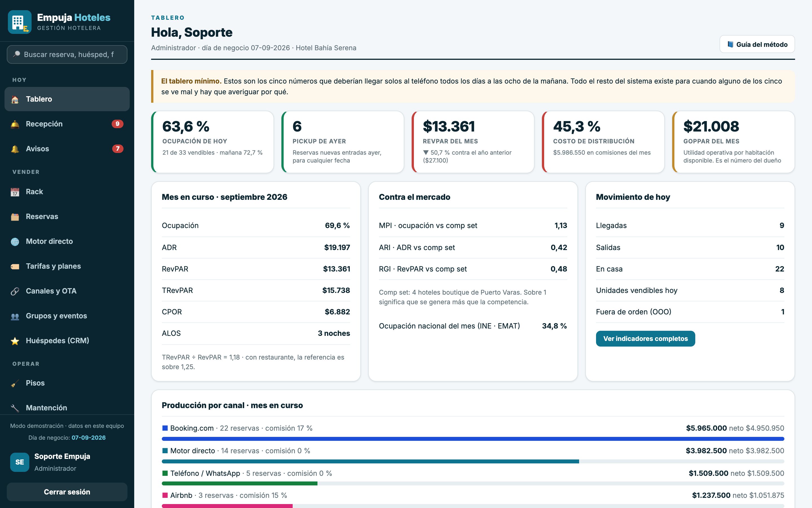Open the Guía del método button
Viewport: 812px width, 508px height.
pos(757,44)
